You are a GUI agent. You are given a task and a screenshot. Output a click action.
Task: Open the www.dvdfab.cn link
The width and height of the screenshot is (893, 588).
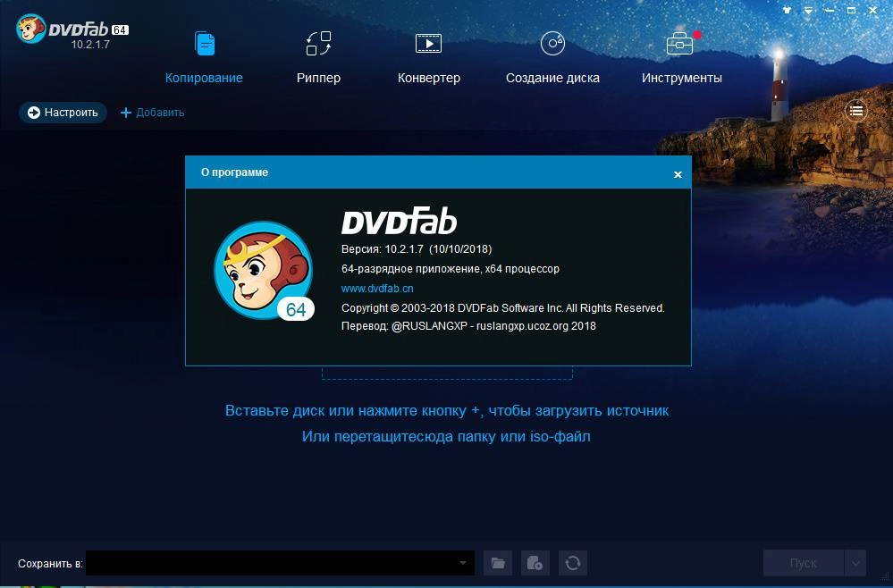point(377,289)
